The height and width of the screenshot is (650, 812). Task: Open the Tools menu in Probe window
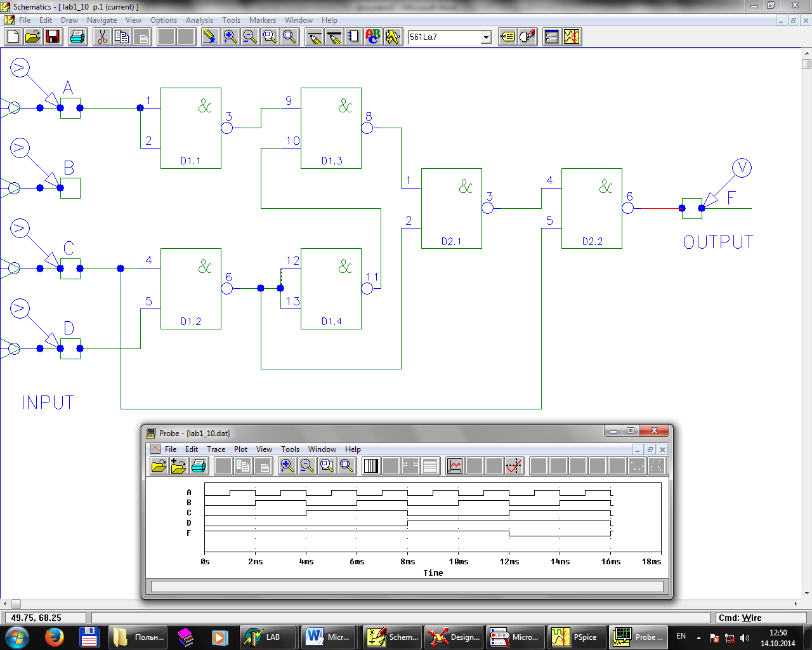pos(291,449)
